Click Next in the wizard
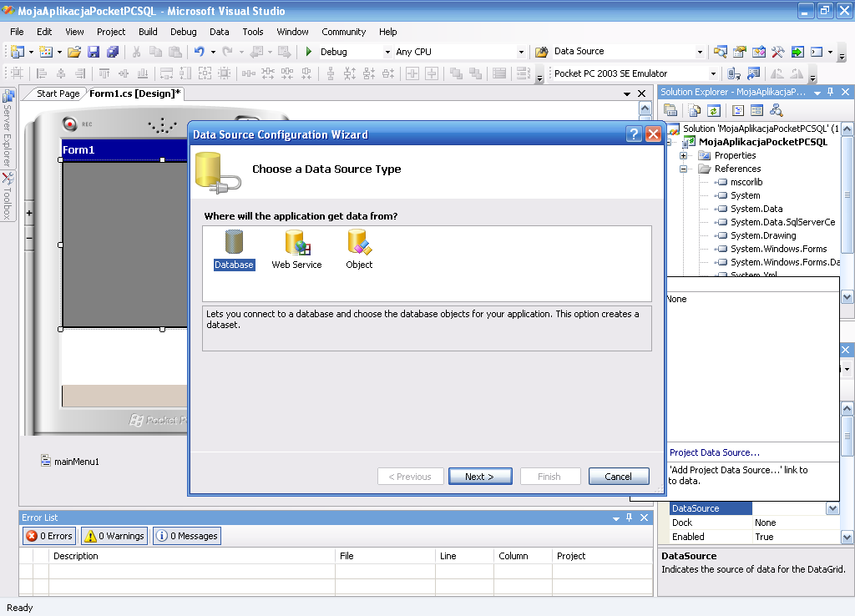 tap(480, 477)
